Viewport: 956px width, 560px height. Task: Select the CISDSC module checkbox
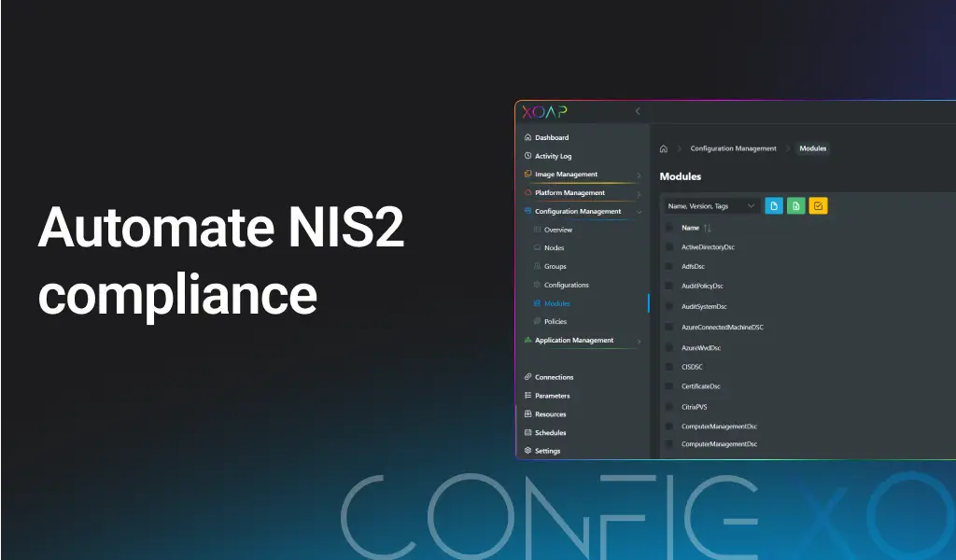(668, 367)
